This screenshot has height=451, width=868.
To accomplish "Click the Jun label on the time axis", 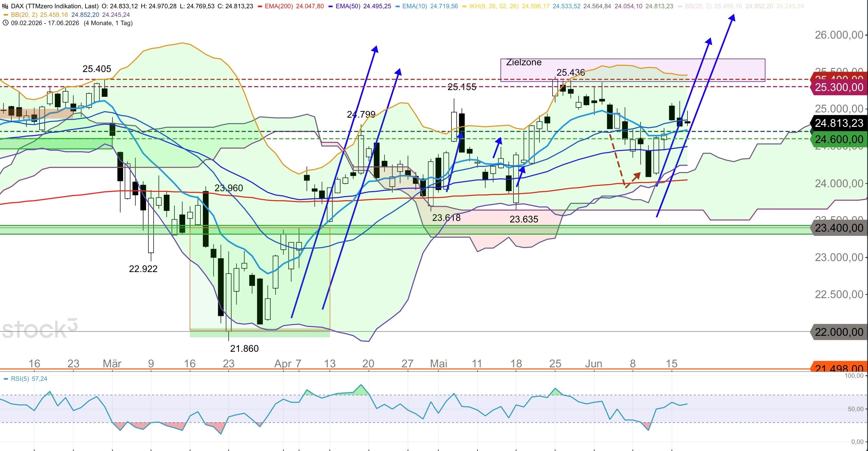I will 594,363.
